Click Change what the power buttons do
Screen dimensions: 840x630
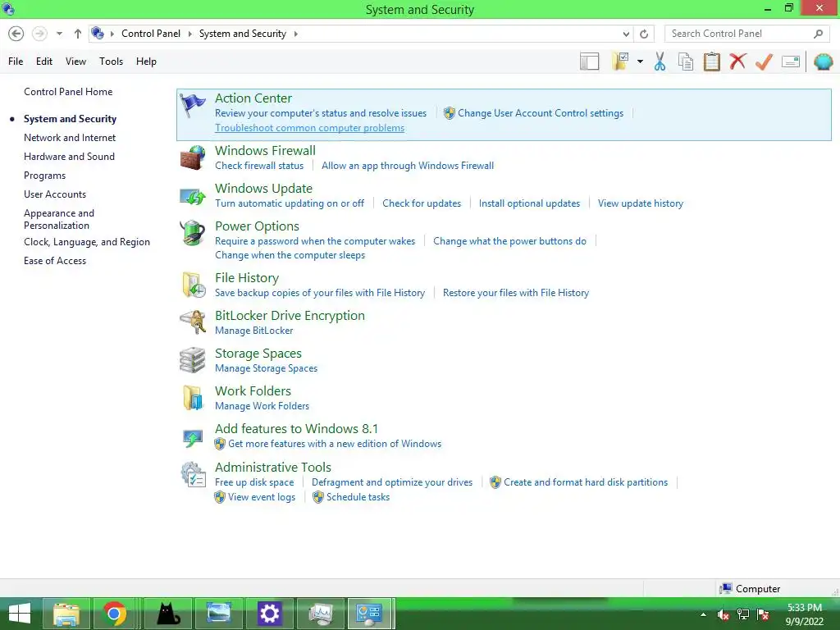click(509, 241)
